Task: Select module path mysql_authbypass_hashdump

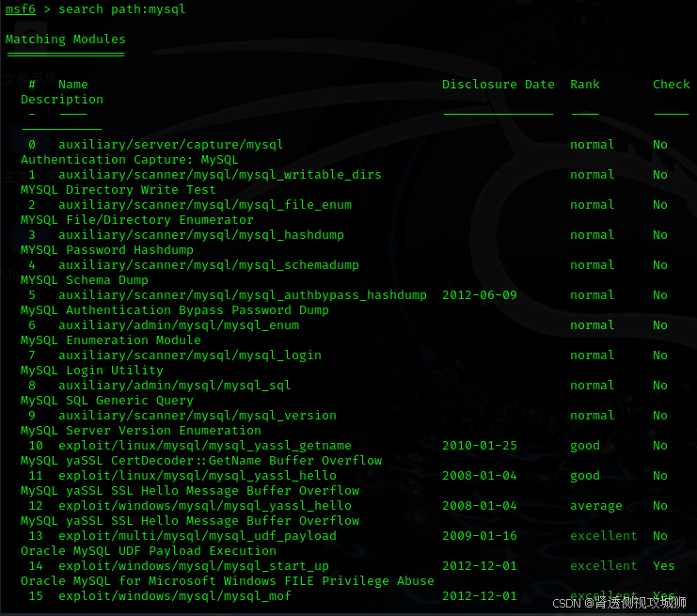Action: 243,295
